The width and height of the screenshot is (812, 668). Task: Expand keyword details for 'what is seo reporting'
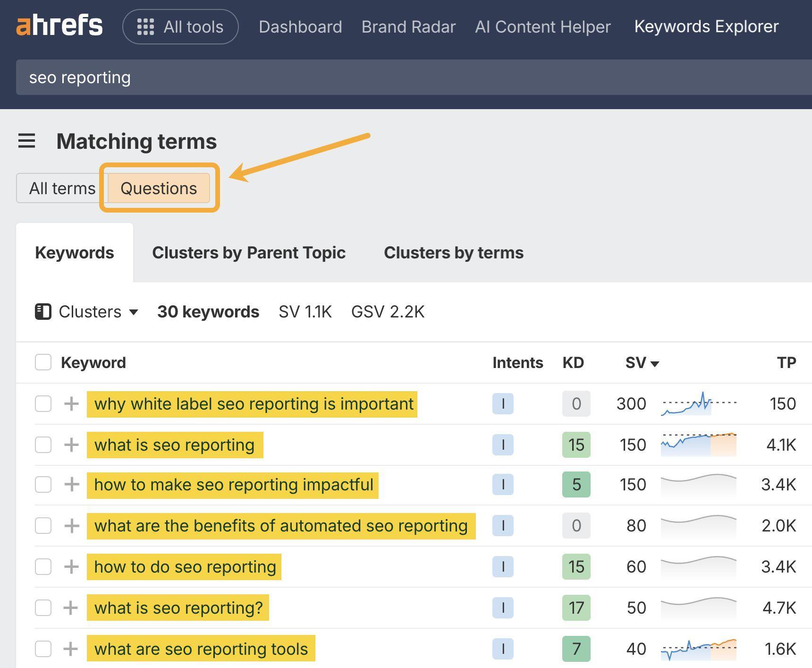coord(71,445)
